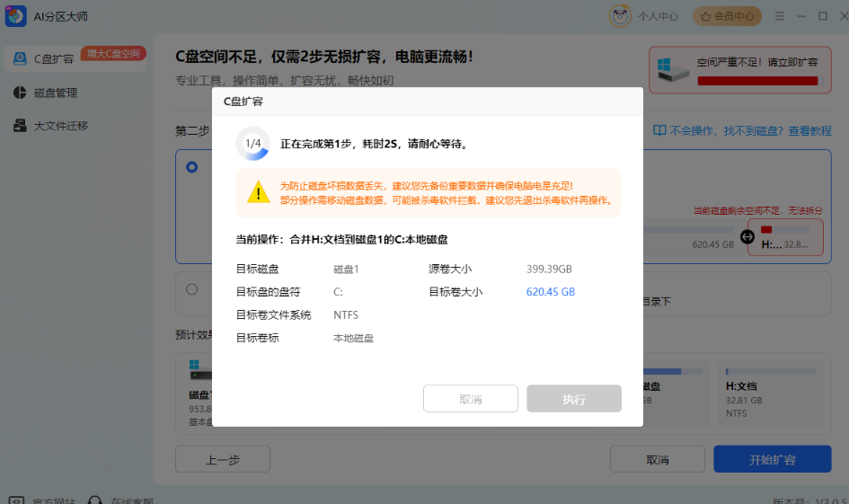Click the 32.81 GB size under H:文档
This screenshot has height=504, width=849.
744,401
